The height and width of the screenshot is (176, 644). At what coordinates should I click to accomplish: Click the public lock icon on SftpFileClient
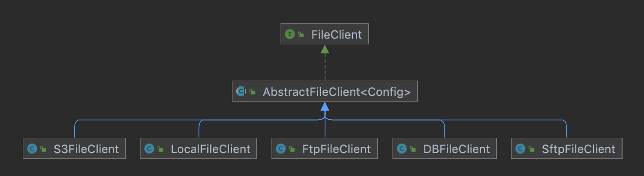pos(532,149)
